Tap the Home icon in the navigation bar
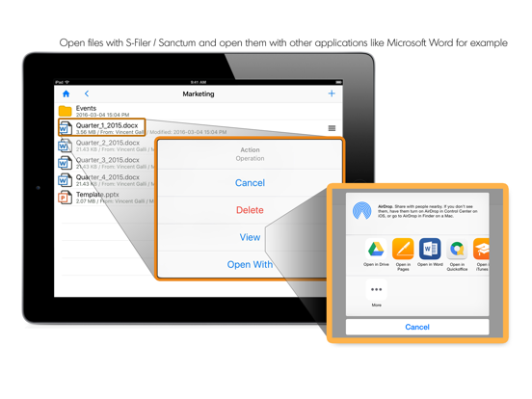 (x=66, y=93)
